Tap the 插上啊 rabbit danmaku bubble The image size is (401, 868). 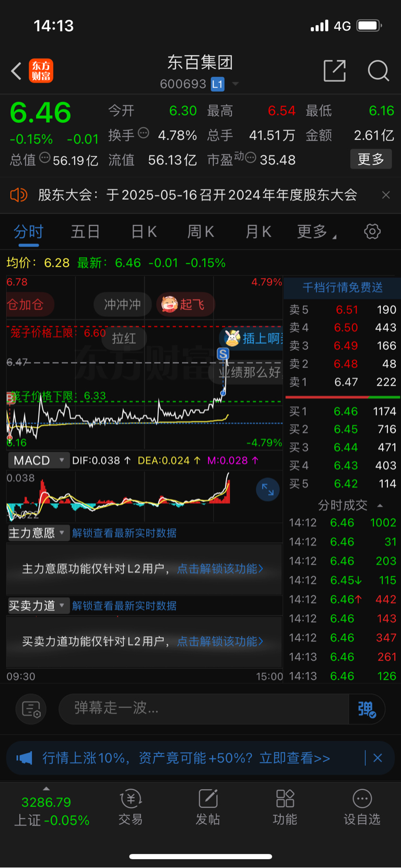tap(251, 338)
